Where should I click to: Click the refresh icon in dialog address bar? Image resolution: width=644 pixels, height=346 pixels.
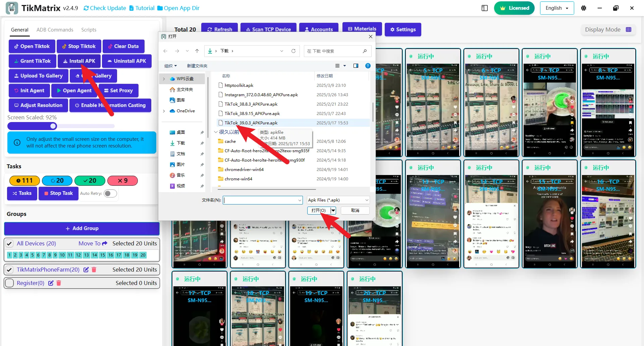(293, 51)
